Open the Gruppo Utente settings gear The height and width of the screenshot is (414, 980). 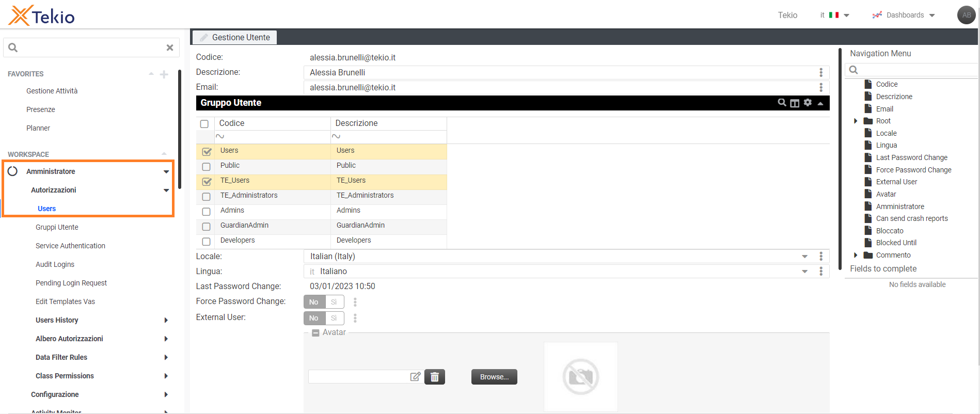point(808,103)
